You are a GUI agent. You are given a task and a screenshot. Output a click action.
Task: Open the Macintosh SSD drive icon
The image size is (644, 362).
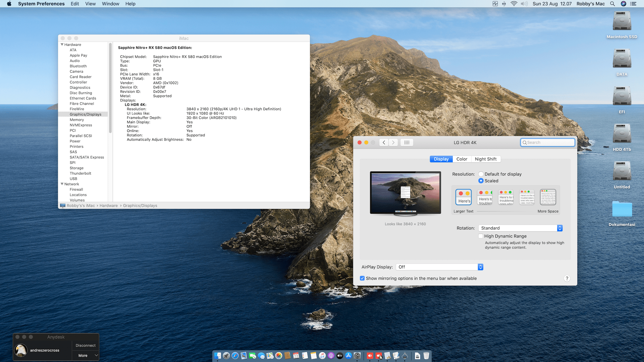(622, 21)
